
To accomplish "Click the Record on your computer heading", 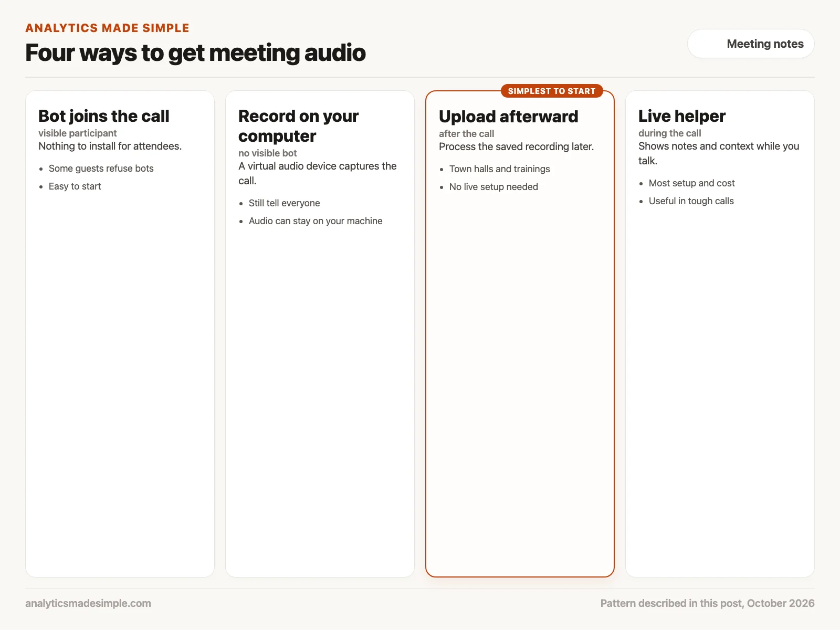I will click(299, 126).
